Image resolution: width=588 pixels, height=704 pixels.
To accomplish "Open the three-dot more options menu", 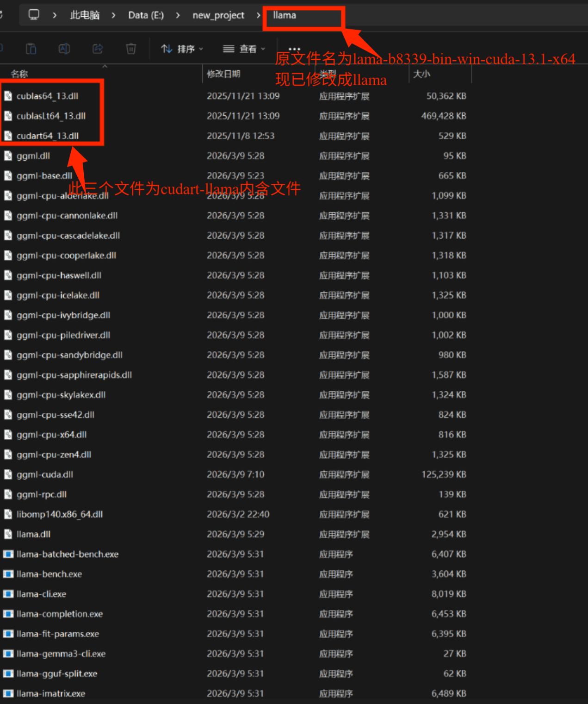I will point(294,49).
